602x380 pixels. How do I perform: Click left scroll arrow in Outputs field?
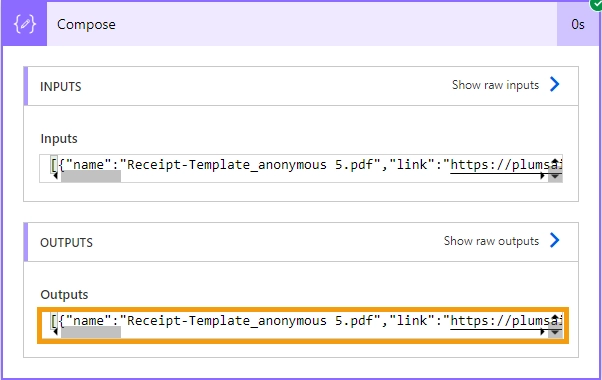55,332
